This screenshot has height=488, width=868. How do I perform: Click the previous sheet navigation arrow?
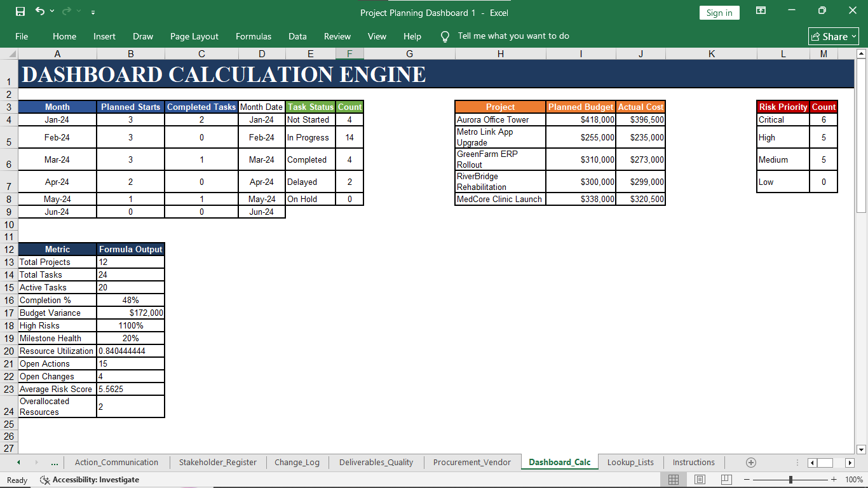(x=18, y=462)
